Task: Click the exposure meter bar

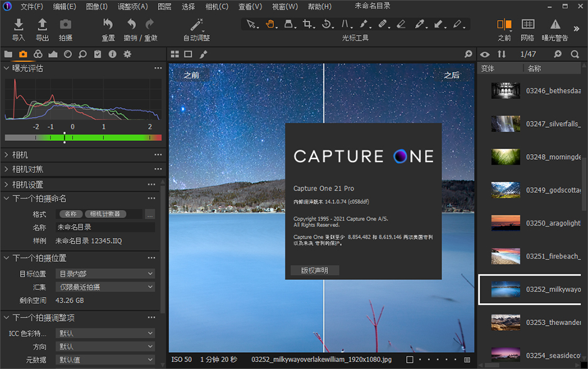Action: pos(83,137)
